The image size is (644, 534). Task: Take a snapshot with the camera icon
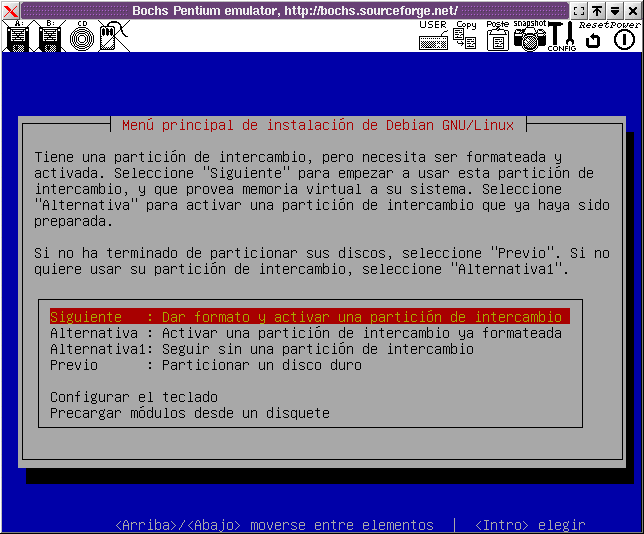pyautogui.click(x=529, y=38)
